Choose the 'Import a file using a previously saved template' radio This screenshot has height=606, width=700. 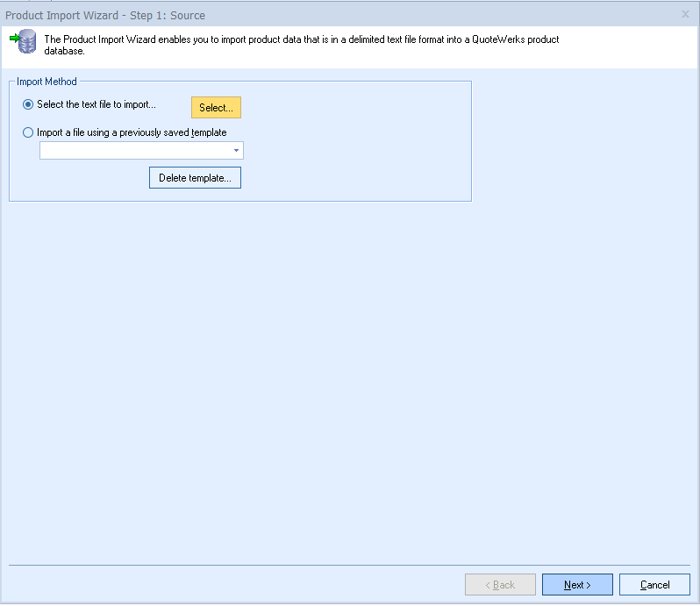28,133
